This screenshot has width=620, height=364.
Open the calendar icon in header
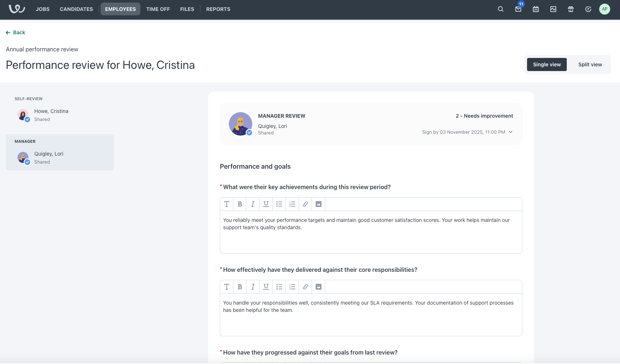(x=535, y=9)
